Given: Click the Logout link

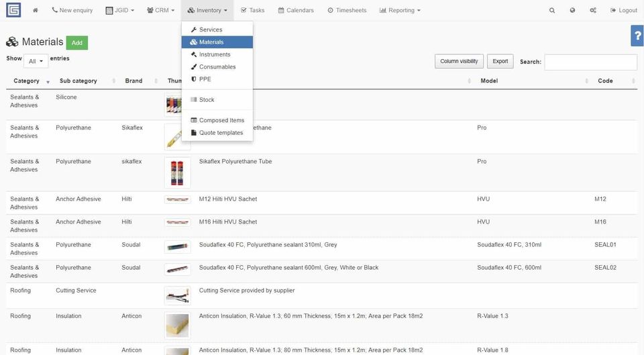Looking at the screenshot, I should click(x=623, y=10).
